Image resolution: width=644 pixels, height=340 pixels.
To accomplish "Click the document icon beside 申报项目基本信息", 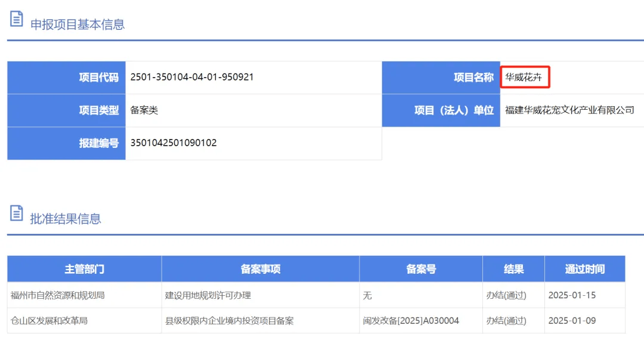I will 17,19.
